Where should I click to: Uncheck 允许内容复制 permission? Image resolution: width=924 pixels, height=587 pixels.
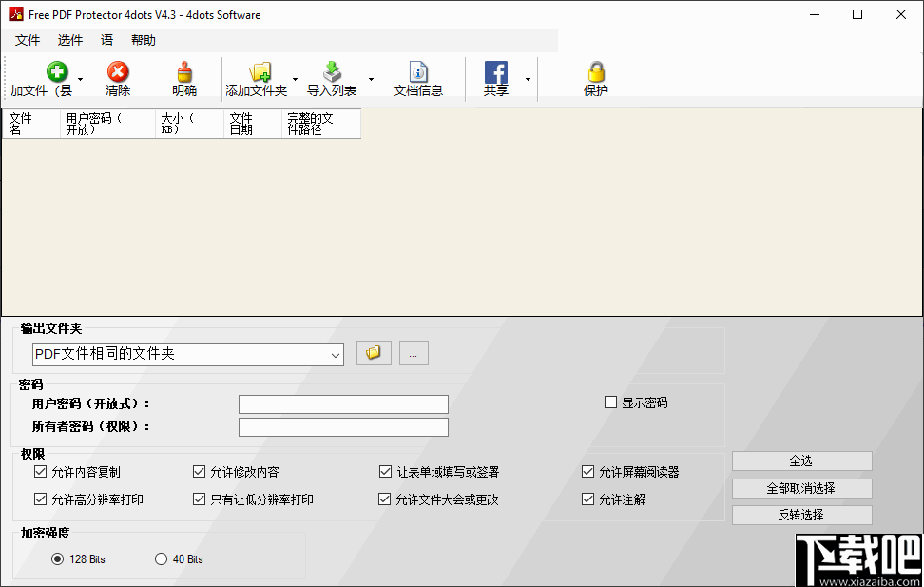pos(40,471)
